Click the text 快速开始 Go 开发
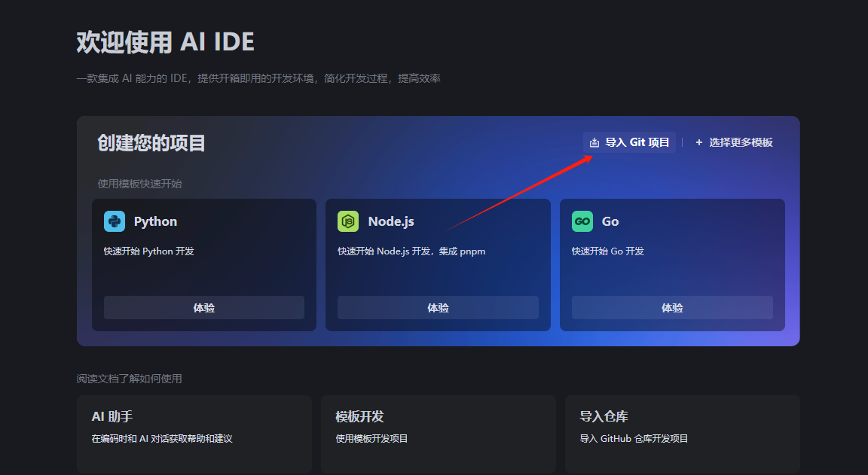The image size is (868, 475). pyautogui.click(x=608, y=251)
